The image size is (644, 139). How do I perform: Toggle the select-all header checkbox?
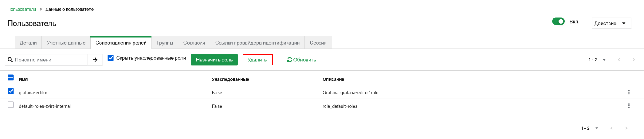11,77
